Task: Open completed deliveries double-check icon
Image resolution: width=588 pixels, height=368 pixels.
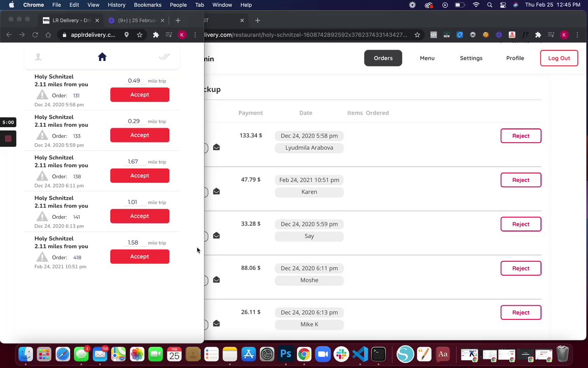Action: point(164,57)
